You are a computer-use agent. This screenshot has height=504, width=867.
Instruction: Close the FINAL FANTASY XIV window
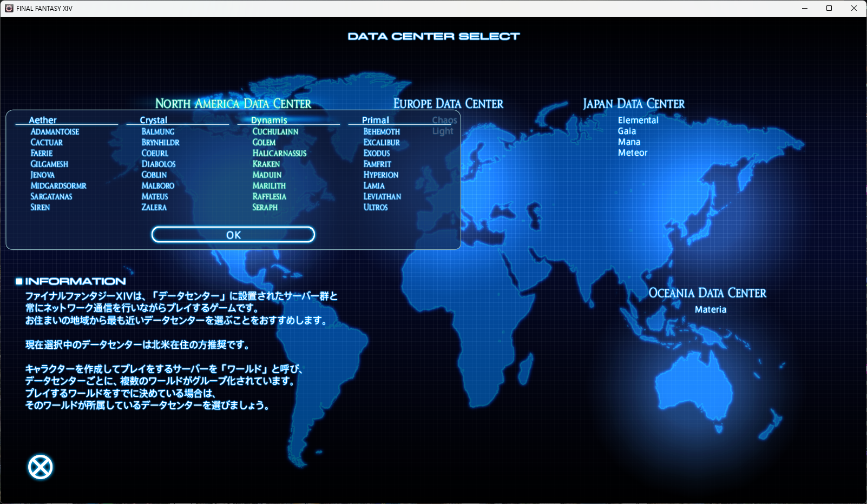pyautogui.click(x=854, y=8)
